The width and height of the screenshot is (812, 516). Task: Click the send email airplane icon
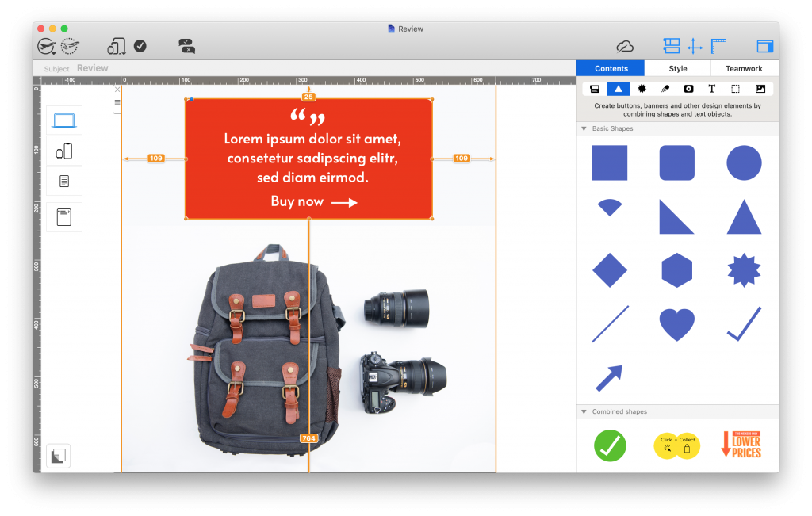pyautogui.click(x=46, y=47)
